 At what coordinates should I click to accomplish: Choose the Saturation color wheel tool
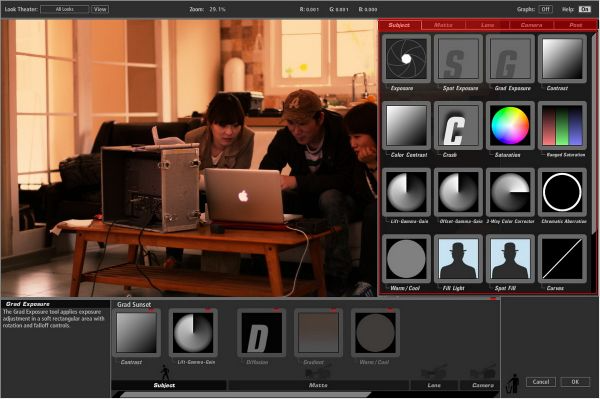point(510,125)
